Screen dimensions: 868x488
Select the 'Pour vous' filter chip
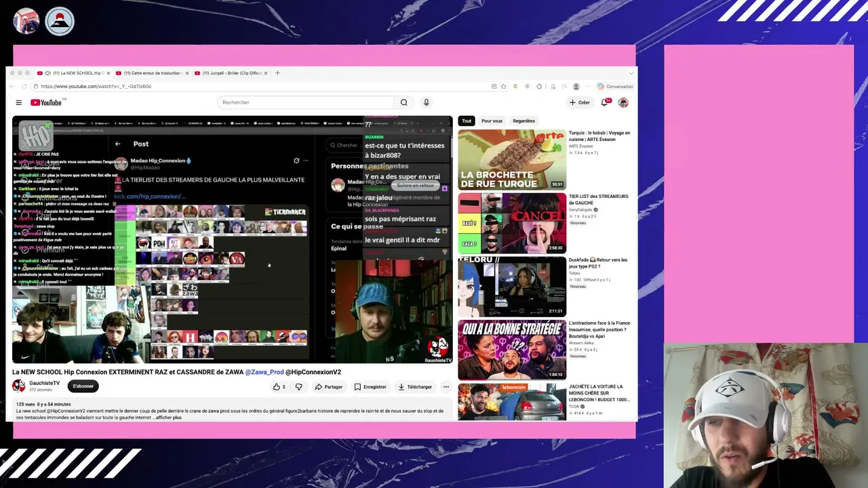492,121
